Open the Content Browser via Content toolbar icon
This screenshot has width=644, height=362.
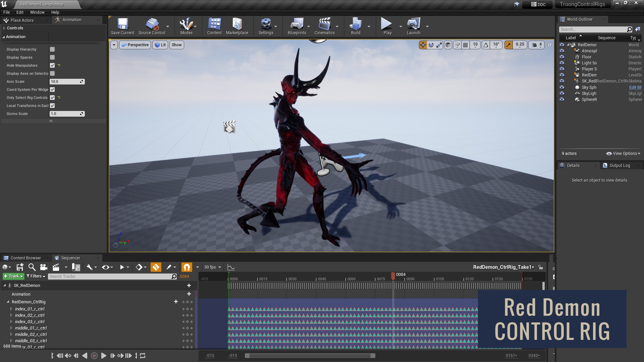[x=214, y=26]
